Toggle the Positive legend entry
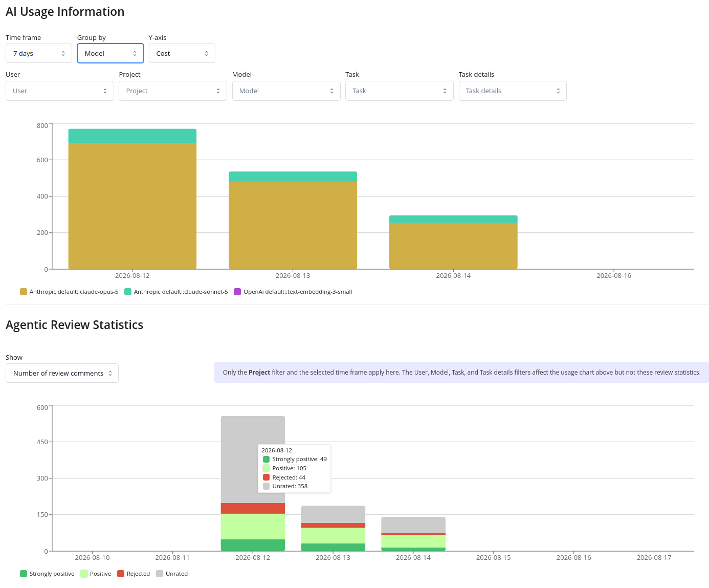Viewport: 709px width, 588px height. [x=96, y=574]
